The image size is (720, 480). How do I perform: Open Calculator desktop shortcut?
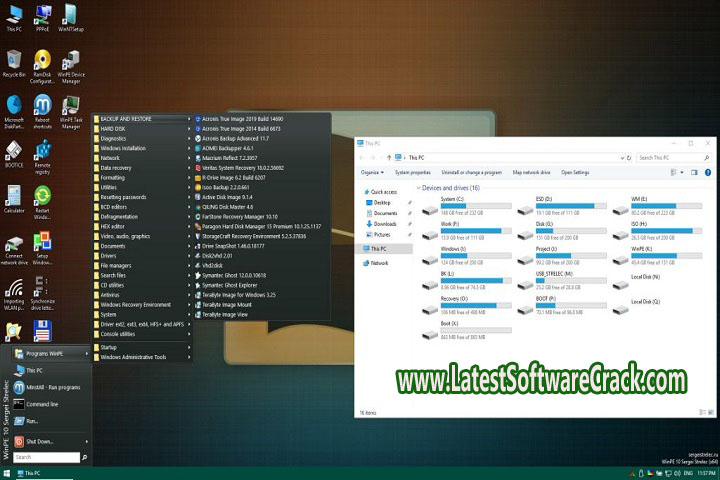(x=14, y=196)
